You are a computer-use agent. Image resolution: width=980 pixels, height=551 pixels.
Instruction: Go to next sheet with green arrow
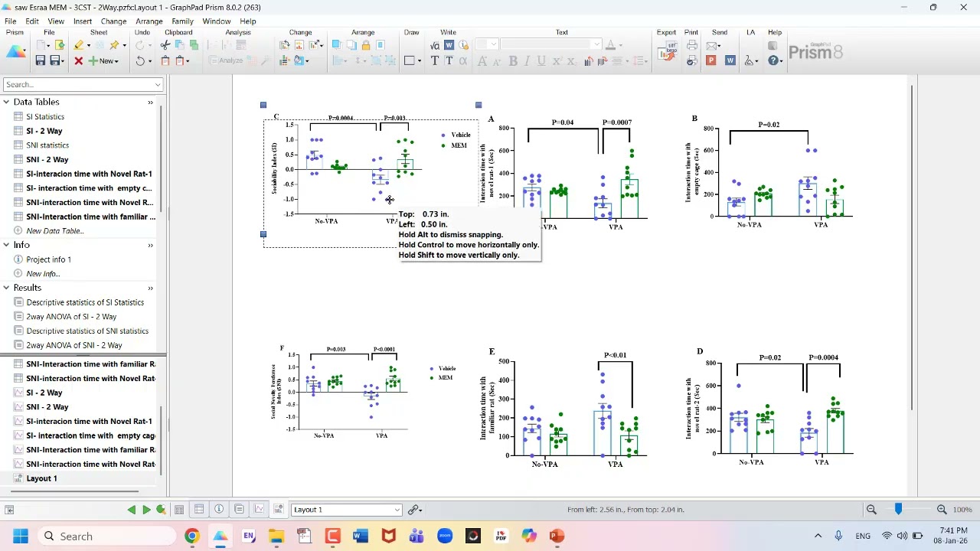[x=146, y=510]
